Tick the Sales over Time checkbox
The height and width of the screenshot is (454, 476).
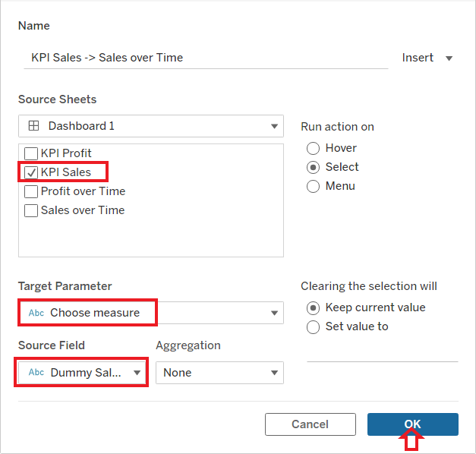coord(31,210)
